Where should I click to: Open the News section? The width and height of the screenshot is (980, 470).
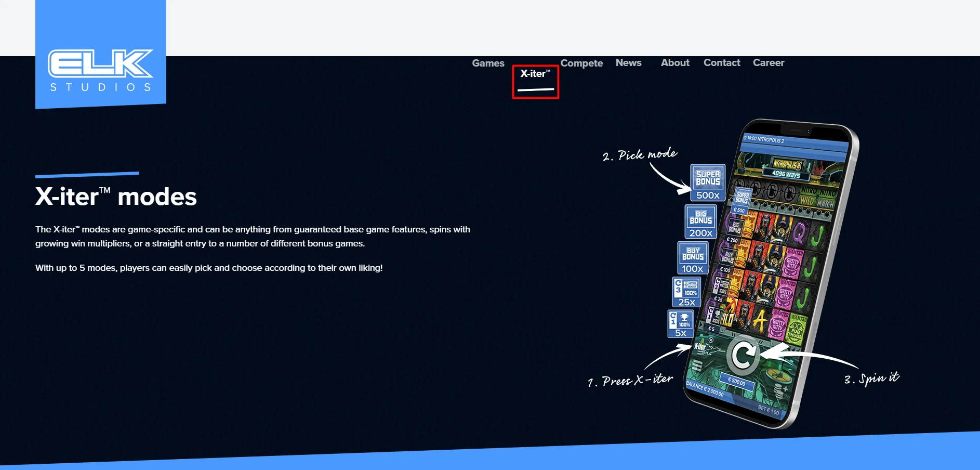click(x=628, y=62)
